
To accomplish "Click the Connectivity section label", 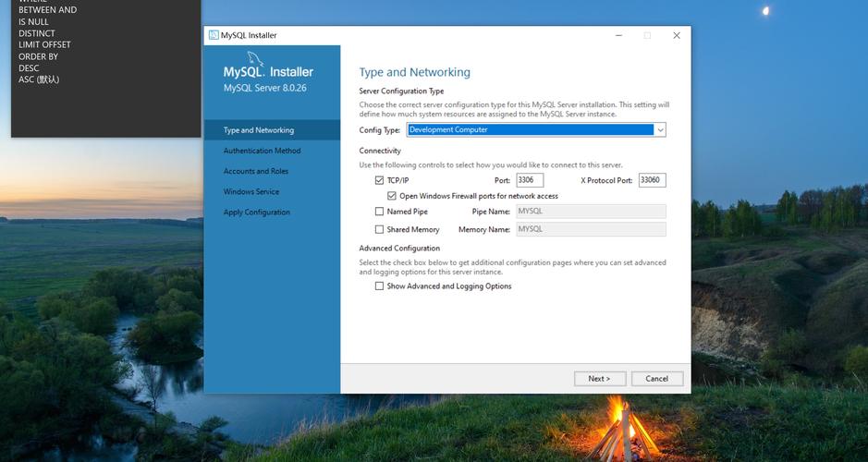I will pos(380,151).
